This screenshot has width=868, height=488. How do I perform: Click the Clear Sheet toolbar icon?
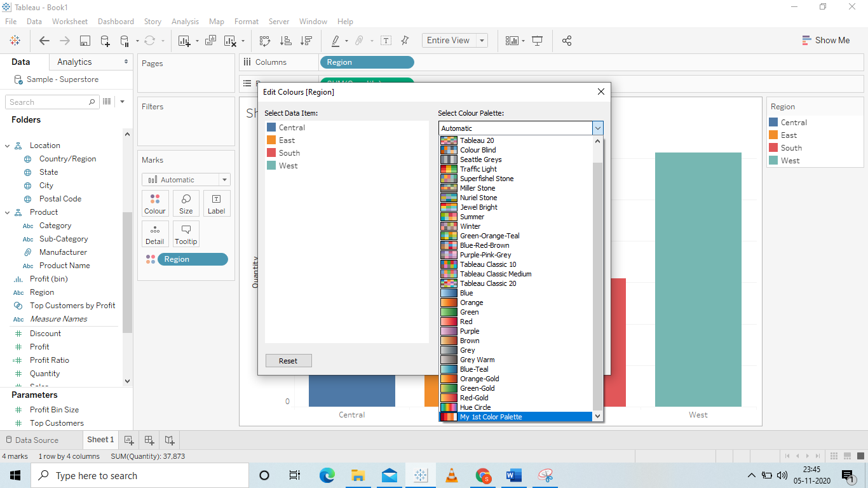pos(230,41)
